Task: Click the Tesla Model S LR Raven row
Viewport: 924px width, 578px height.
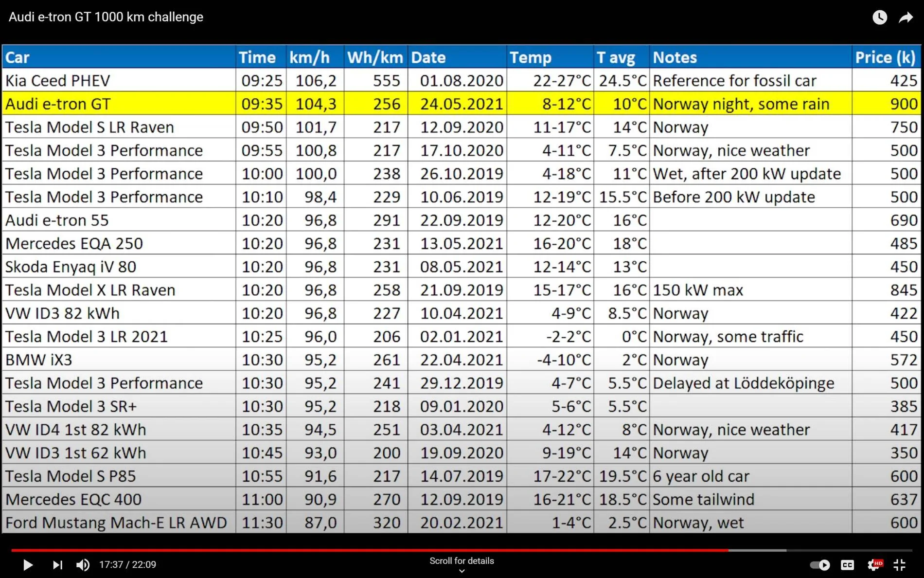Action: coord(462,127)
